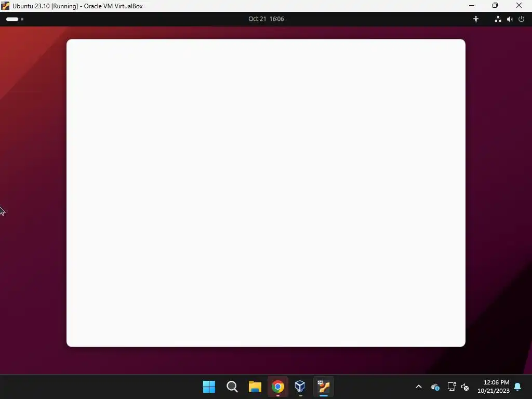Restore down the VirtualBox VM window

(x=495, y=5)
